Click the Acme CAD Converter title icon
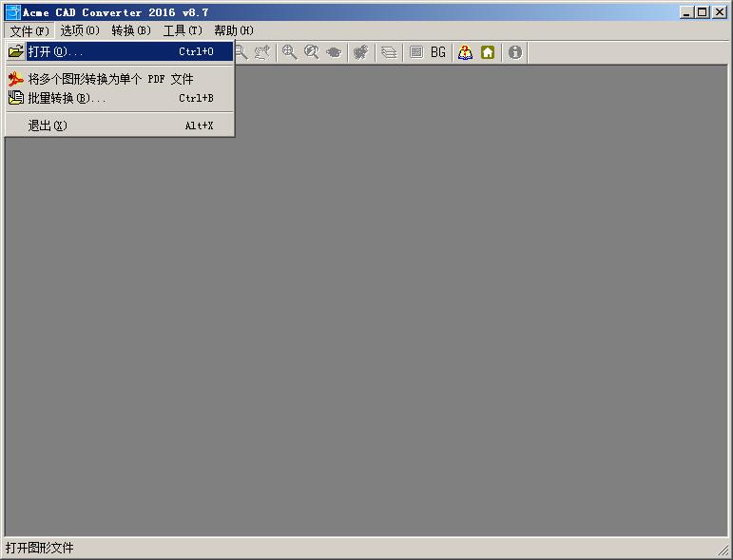Screen dimensions: 733x560 click(12, 12)
